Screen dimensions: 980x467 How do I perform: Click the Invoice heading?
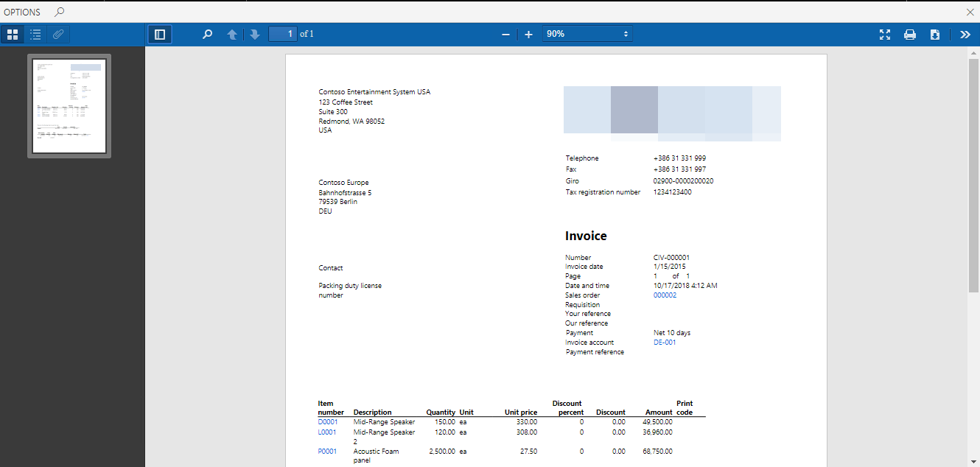[x=587, y=236]
